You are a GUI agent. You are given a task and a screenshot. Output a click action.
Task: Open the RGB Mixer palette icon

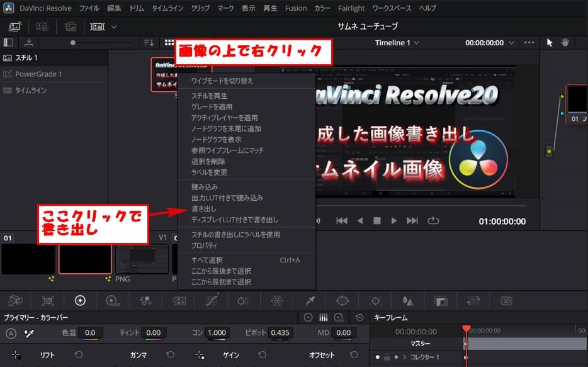(x=146, y=301)
